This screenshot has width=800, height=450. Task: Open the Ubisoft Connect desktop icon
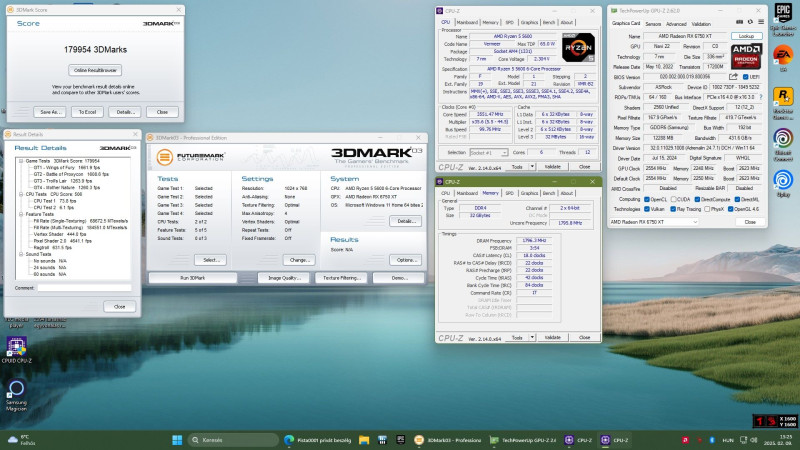[x=783, y=144]
